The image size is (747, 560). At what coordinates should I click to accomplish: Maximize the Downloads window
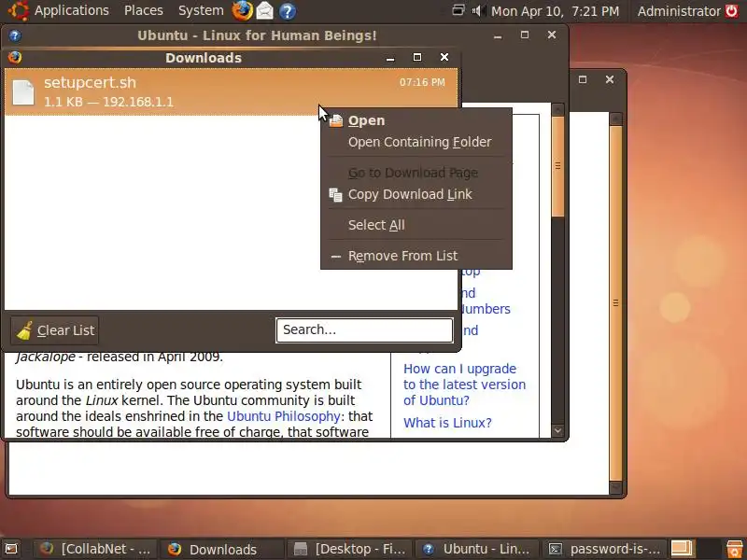tap(417, 57)
